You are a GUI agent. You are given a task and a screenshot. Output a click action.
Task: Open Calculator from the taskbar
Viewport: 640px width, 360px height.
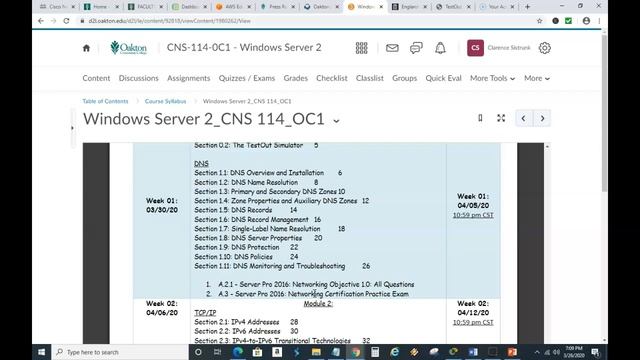[375, 352]
